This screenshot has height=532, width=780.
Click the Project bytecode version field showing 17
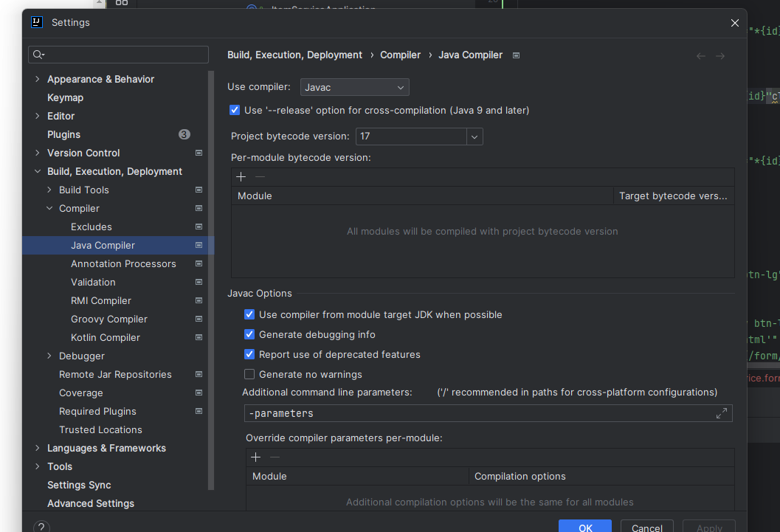pos(411,137)
